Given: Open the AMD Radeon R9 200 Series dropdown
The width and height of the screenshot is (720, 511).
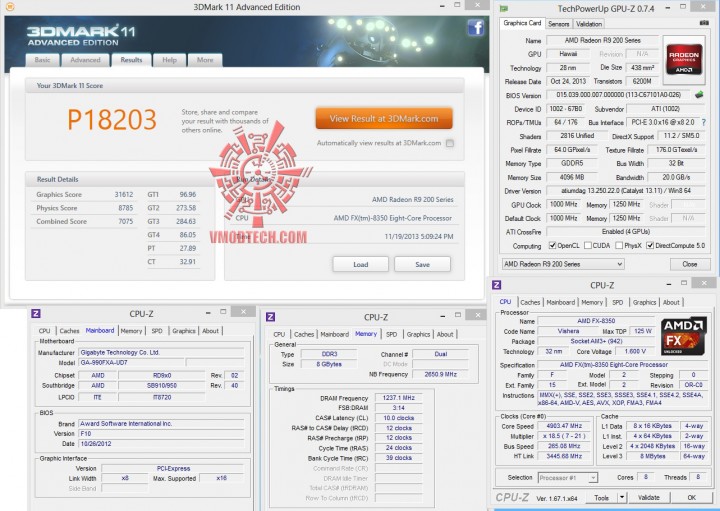Looking at the screenshot, I should [x=562, y=264].
